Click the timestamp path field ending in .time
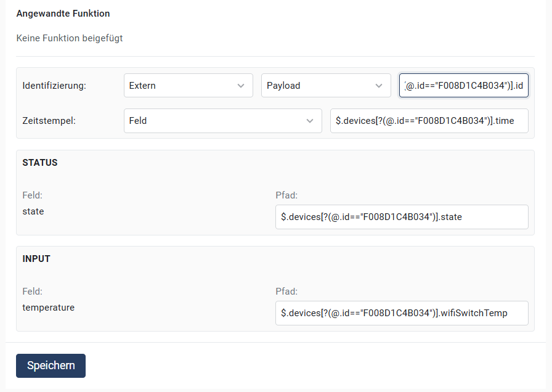Screen dimensions: 552x392 click(x=429, y=121)
